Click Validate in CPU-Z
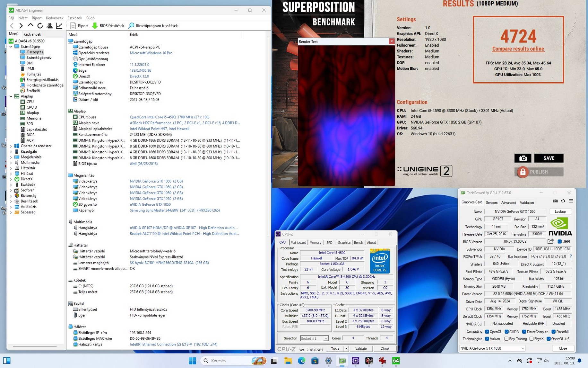 [361, 349]
